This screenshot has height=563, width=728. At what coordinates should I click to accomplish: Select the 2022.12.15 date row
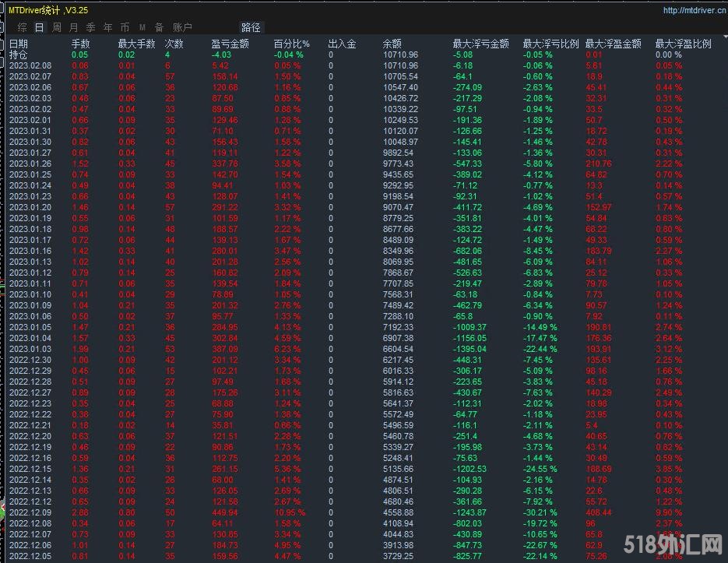pyautogui.click(x=30, y=469)
